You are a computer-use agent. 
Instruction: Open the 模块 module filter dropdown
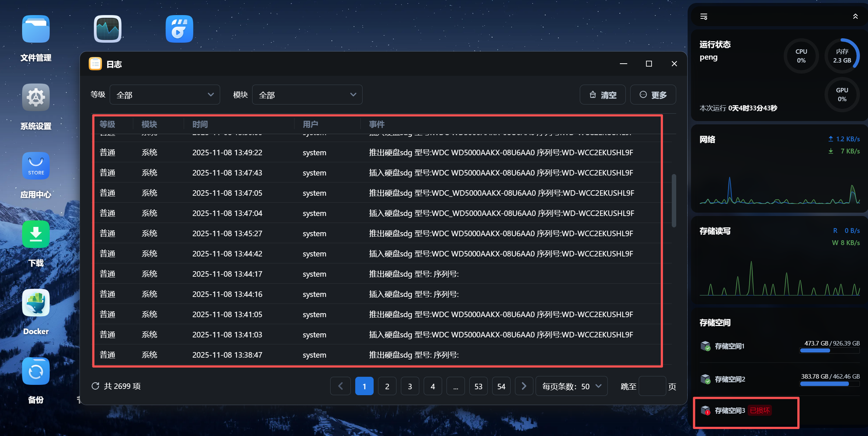tap(307, 95)
